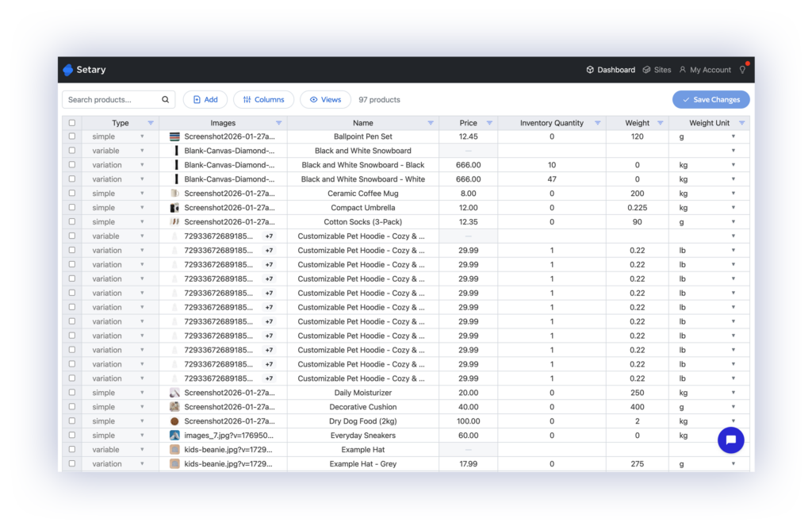Open type dropdown for Ballpoint Pen Set

pyautogui.click(x=142, y=136)
